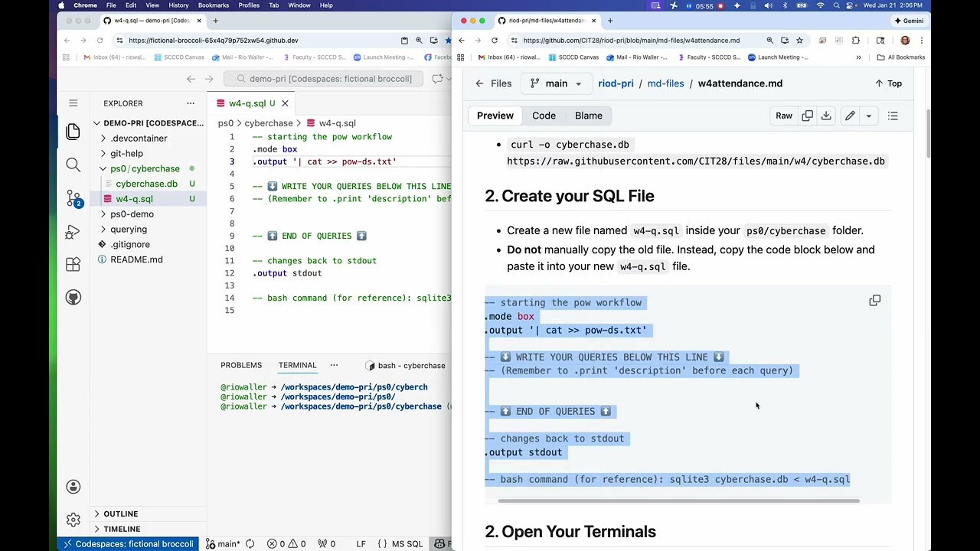Click the code block horizontal scrollbar

[x=678, y=501]
